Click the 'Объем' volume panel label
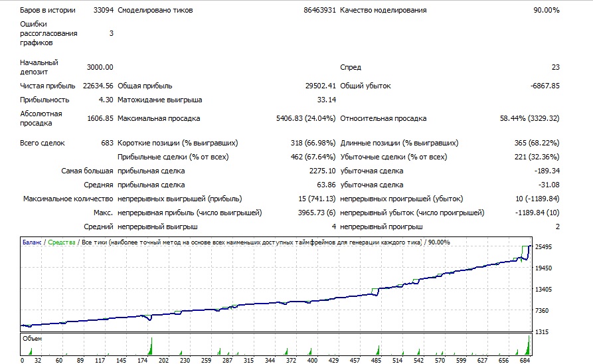The height and width of the screenshot is (364, 593). [32, 339]
